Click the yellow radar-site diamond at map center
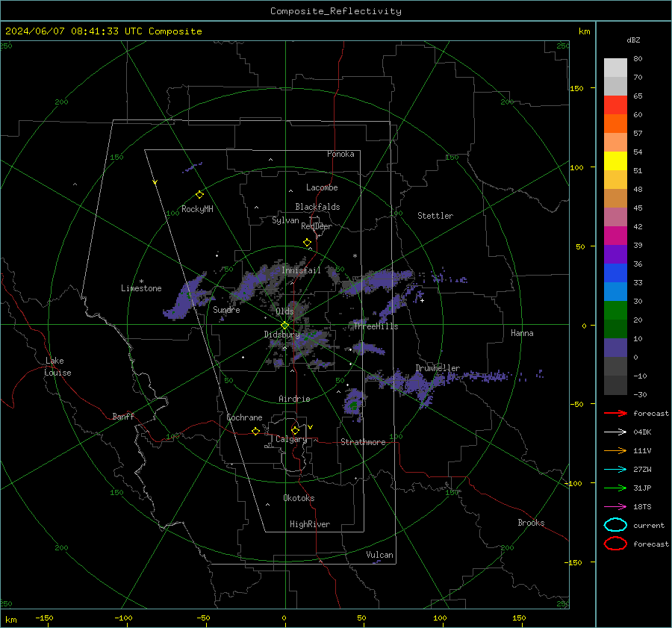The image size is (672, 628). (x=285, y=326)
